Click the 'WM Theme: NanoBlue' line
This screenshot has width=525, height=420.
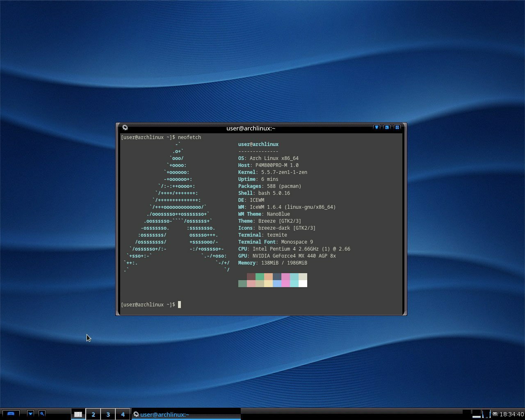[264, 214]
